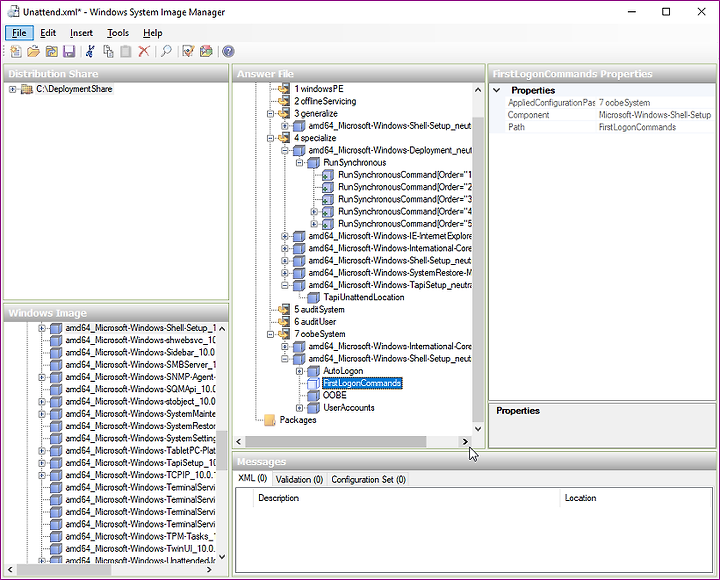The height and width of the screenshot is (580, 720).
Task: Click the Answer File scroll right arrow
Action: pyautogui.click(x=465, y=442)
